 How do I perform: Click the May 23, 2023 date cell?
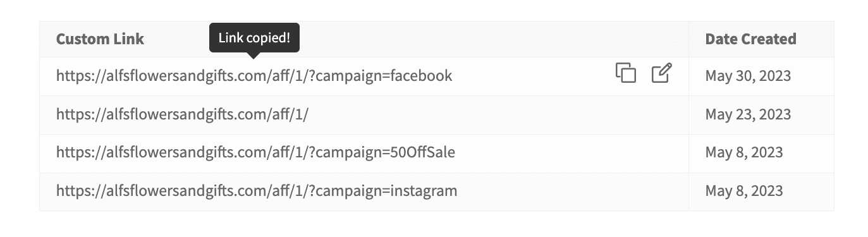tap(748, 114)
